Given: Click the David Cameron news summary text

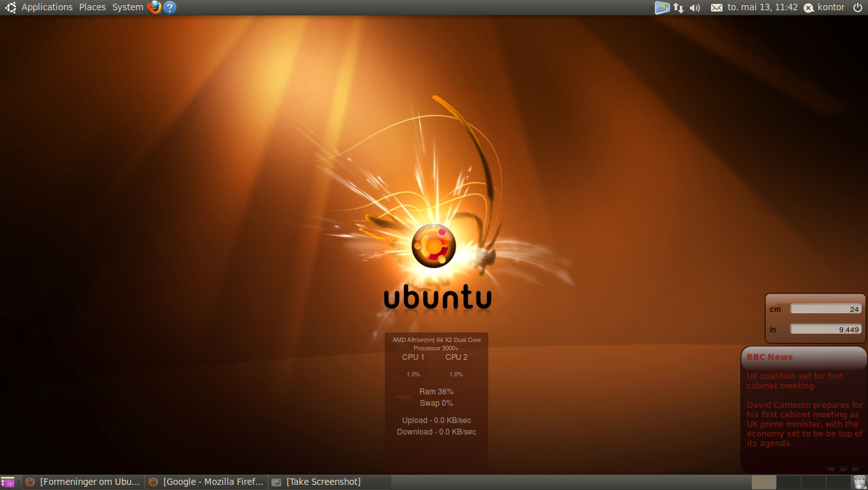Looking at the screenshot, I should click(x=805, y=424).
